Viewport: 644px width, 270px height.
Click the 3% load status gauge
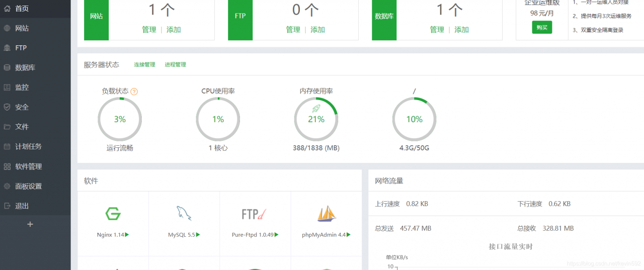pyautogui.click(x=120, y=119)
